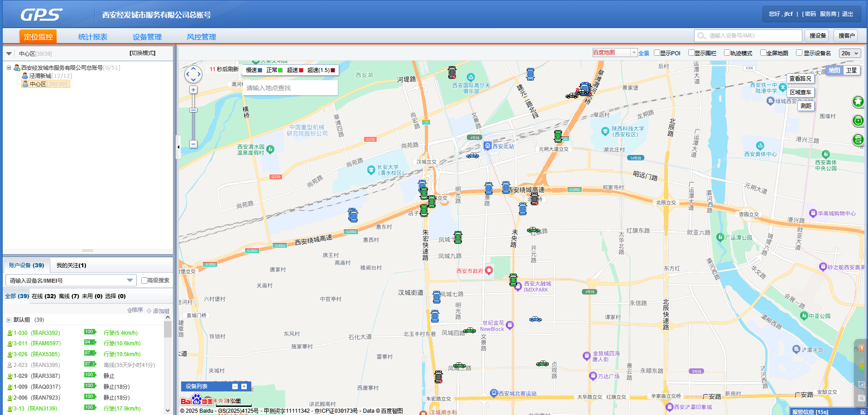Screen dimensions: 868x415
Task: Collapse the left sidebar panel arrow
Action: point(178,147)
